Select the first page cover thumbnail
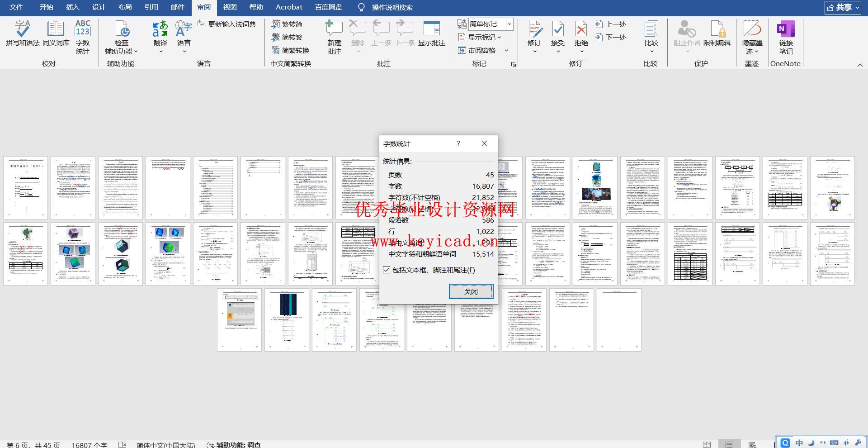Viewport: 868px width, 448px height. point(25,188)
